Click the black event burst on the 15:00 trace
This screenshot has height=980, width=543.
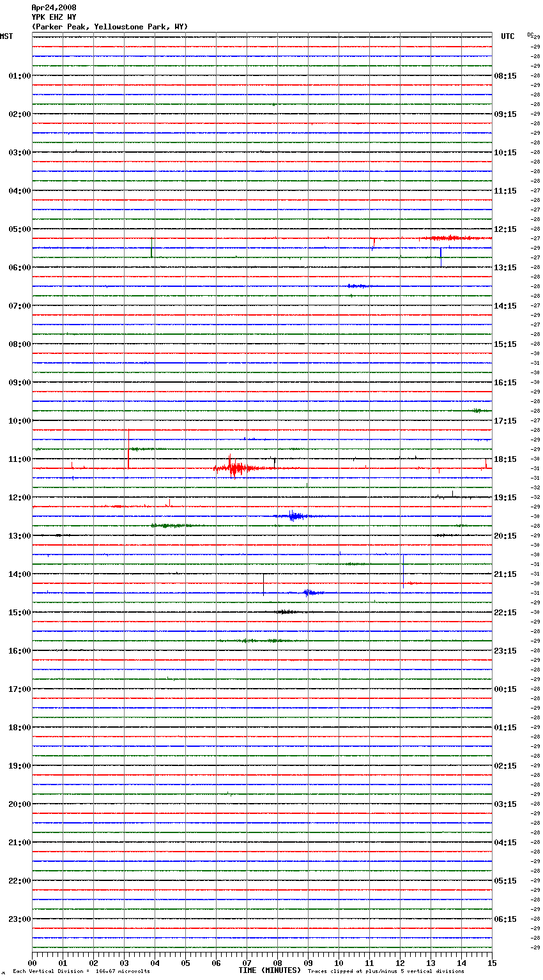[x=287, y=612]
